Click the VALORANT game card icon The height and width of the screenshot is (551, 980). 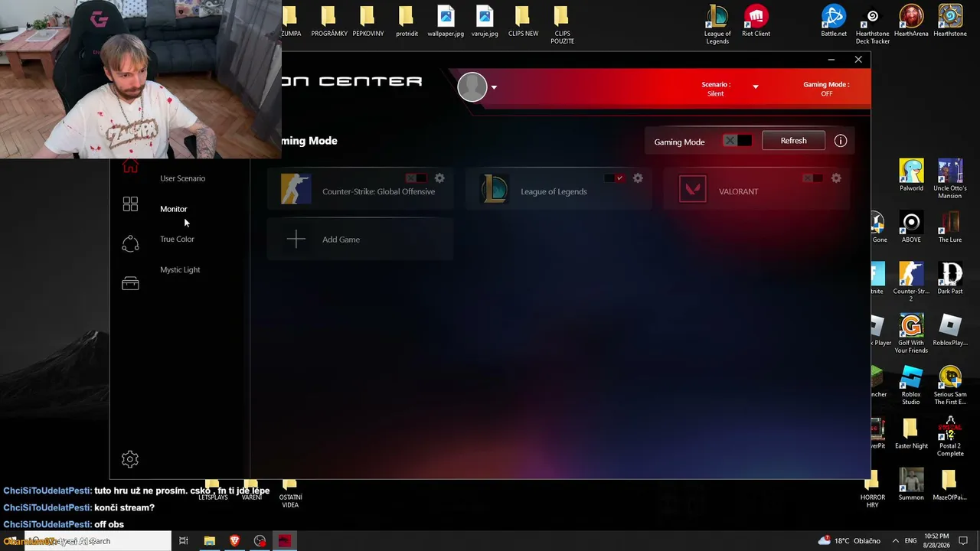693,189
